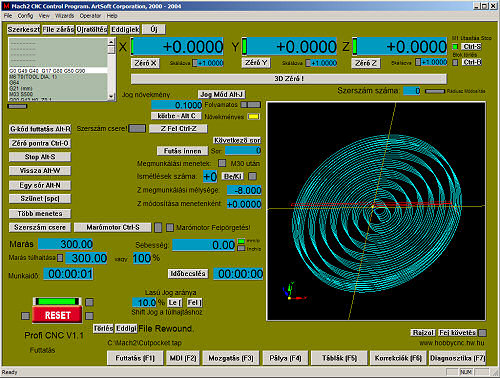
Task: Click the Z axis DRO value field
Action: point(402,46)
